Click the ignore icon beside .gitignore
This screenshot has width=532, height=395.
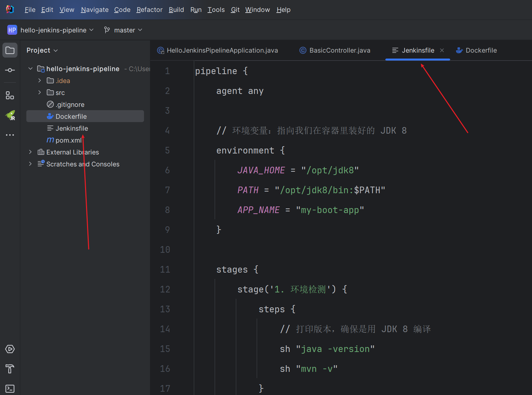[x=50, y=105]
